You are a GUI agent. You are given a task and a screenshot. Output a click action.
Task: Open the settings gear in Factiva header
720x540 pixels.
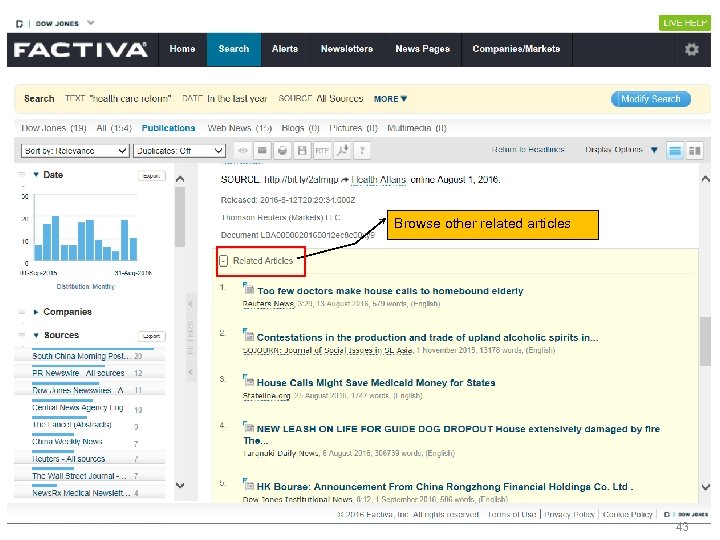coord(692,49)
